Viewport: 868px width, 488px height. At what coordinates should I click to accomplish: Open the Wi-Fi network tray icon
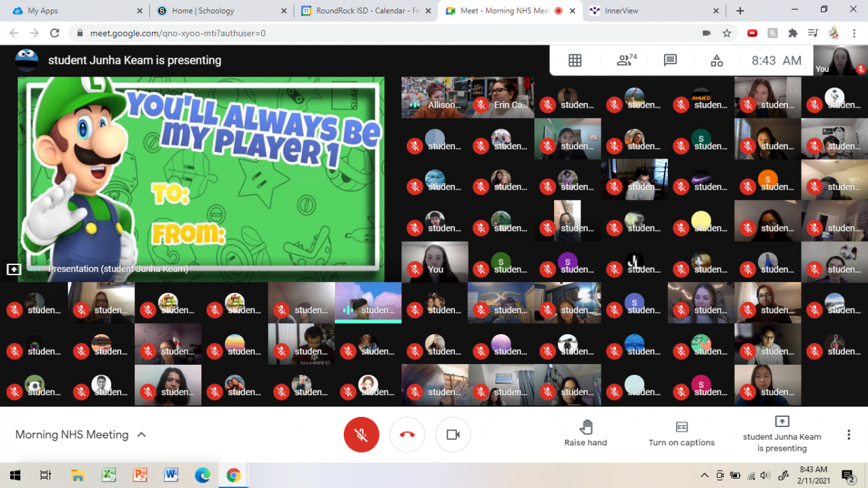click(x=751, y=475)
